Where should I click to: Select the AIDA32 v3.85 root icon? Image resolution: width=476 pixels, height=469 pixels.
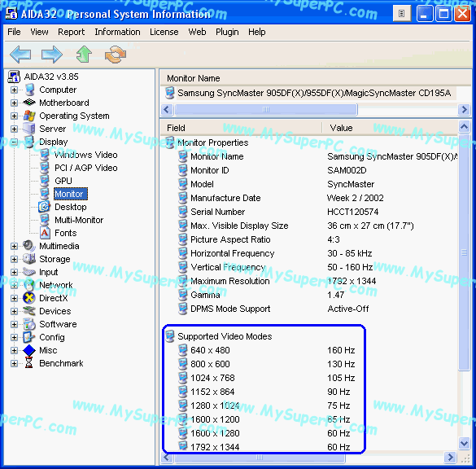14,77
